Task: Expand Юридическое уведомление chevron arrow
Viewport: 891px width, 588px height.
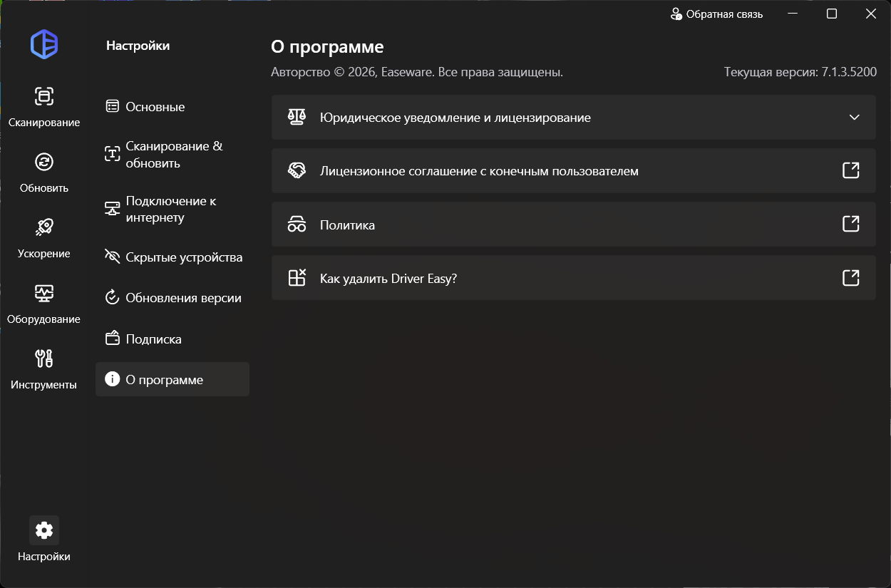Action: (855, 117)
